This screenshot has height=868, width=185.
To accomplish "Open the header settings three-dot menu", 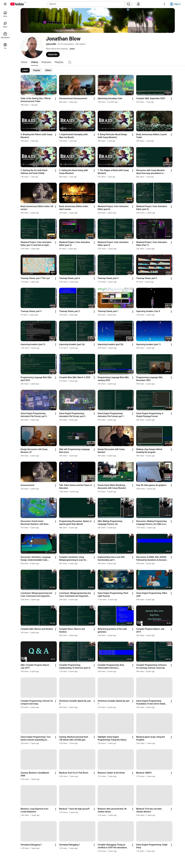I will point(164,4).
